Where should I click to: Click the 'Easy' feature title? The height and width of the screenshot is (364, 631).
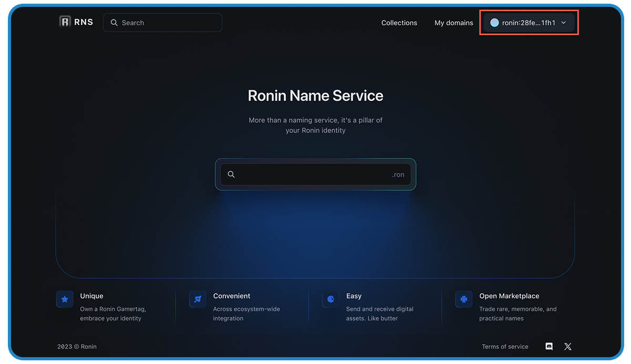pyautogui.click(x=354, y=296)
